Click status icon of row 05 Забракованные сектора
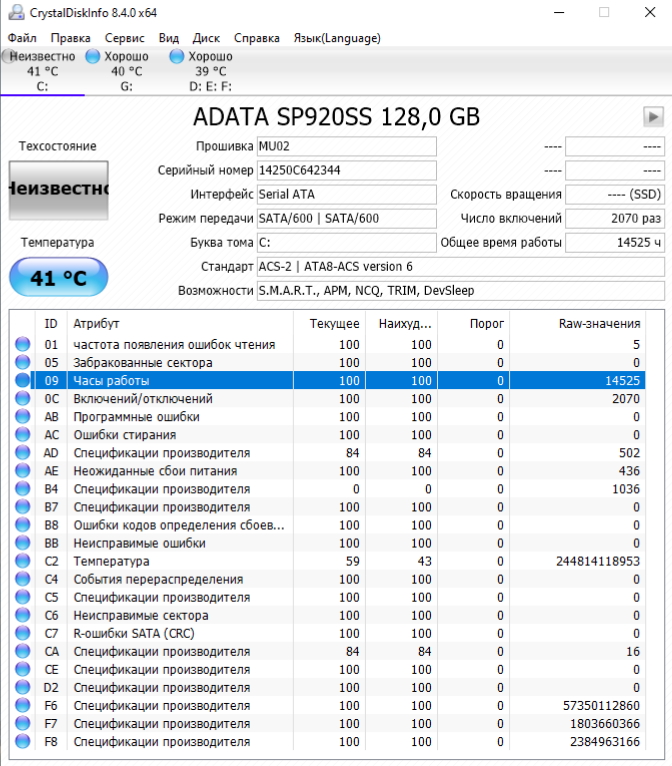This screenshot has width=672, height=766. 22,362
